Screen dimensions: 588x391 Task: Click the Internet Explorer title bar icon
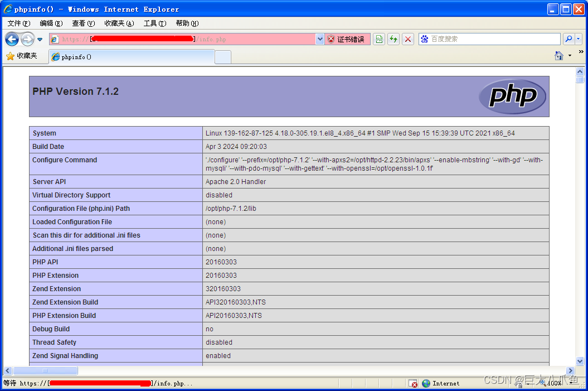(x=7, y=9)
